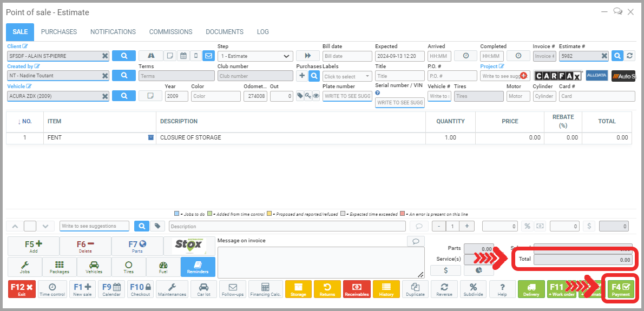Image resolution: width=644 pixels, height=311 pixels.
Task: Open the red Receivables button
Action: tap(357, 289)
